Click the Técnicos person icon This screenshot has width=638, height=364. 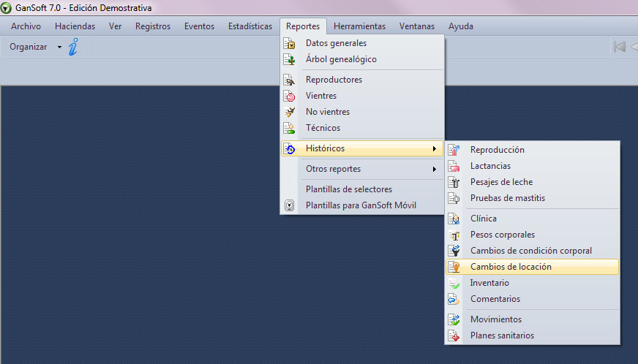[x=289, y=128]
